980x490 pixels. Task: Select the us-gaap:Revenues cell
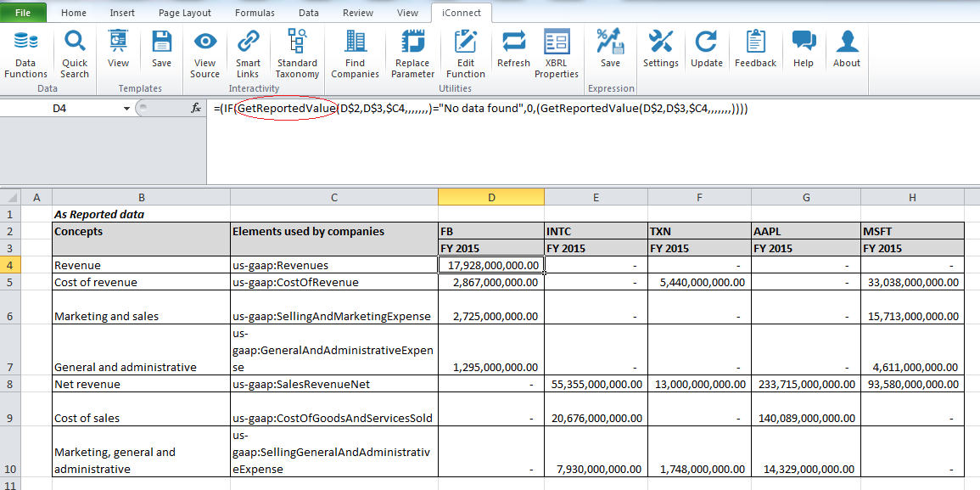coord(334,265)
